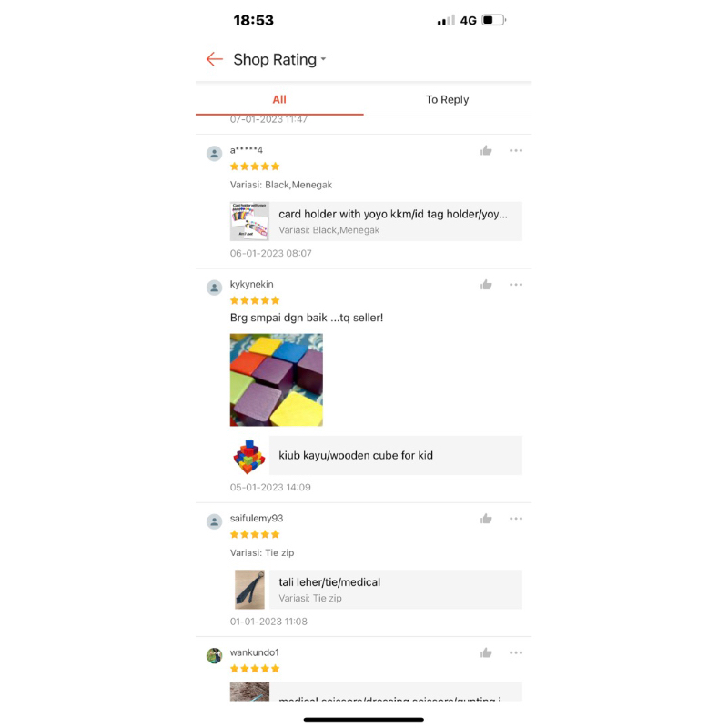The width and height of the screenshot is (728, 728).
Task: Open three-dot menu on wankundo1's review
Action: tap(516, 652)
